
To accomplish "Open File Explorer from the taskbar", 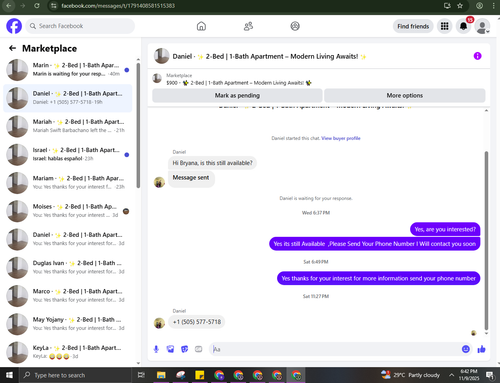I will pyautogui.click(x=161, y=375).
